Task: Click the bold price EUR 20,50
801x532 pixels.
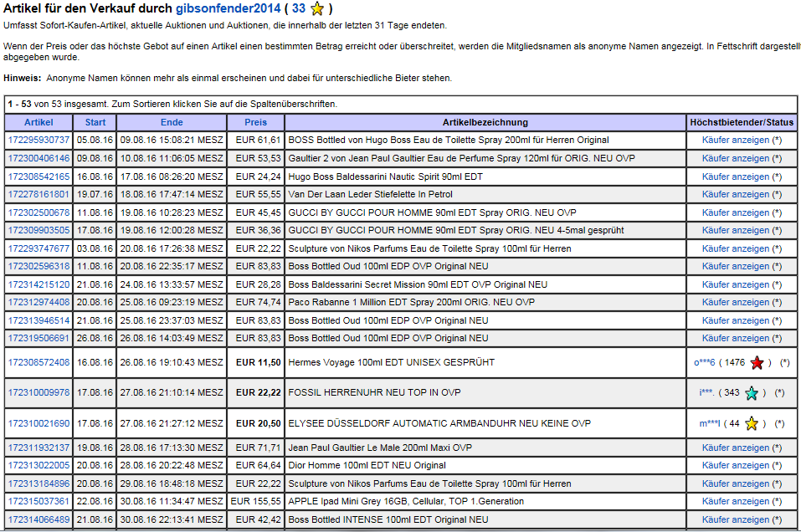Action: 258,423
